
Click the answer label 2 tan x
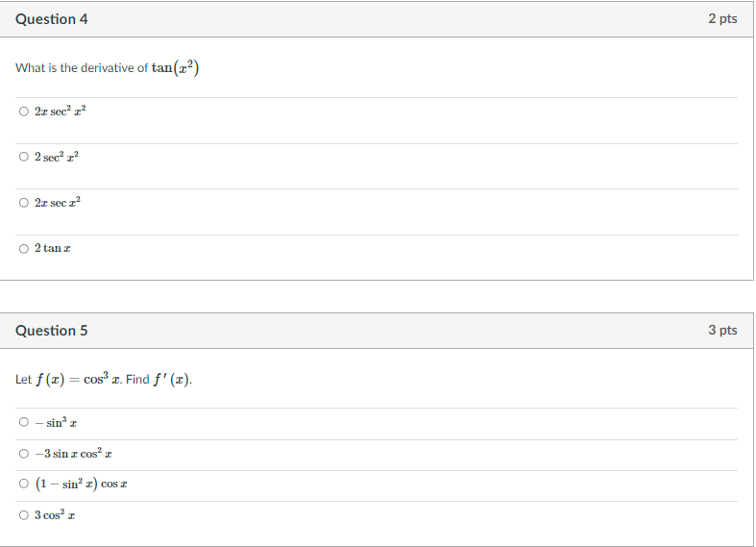53,248
